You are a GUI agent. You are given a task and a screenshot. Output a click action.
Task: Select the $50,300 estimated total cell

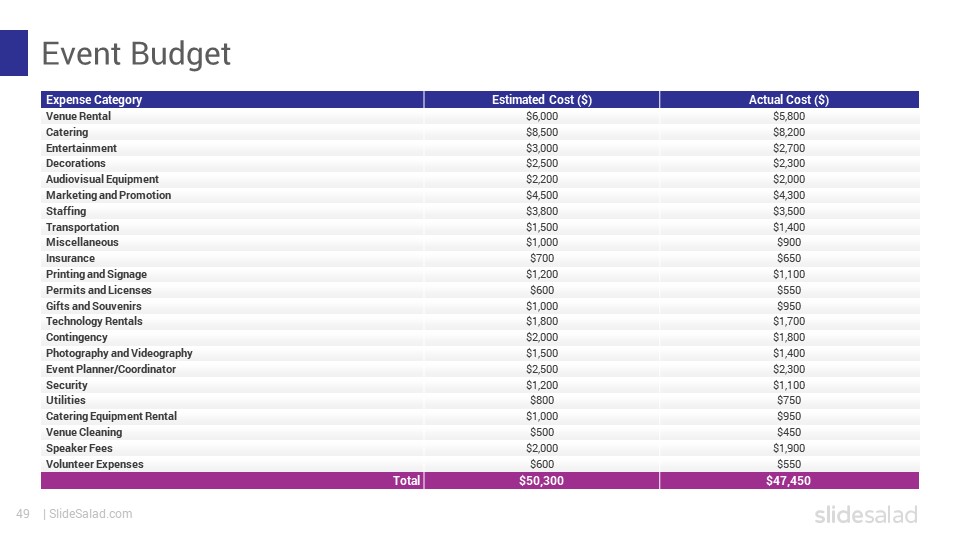coord(542,481)
